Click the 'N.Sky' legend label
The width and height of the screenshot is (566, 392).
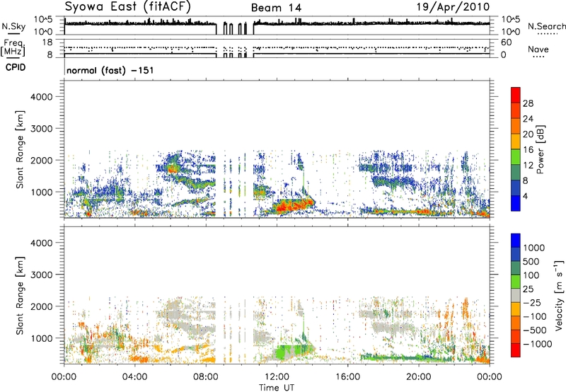coord(13,26)
